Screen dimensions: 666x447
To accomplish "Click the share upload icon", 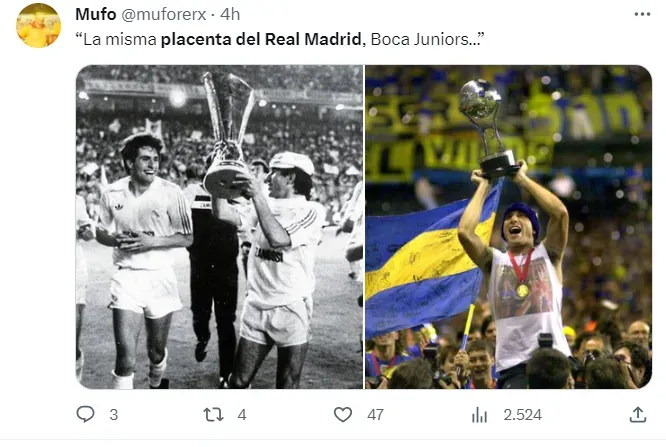I will (x=637, y=414).
